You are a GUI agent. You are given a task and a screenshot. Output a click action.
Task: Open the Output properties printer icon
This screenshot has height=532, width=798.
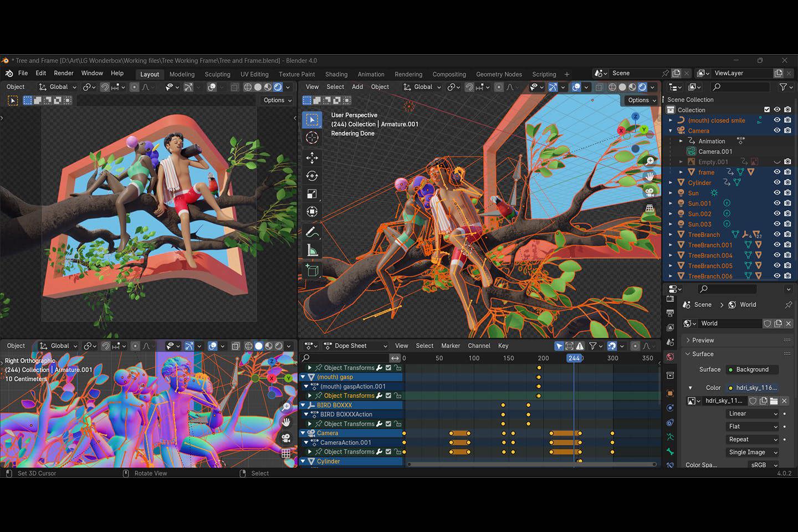pyautogui.click(x=670, y=313)
